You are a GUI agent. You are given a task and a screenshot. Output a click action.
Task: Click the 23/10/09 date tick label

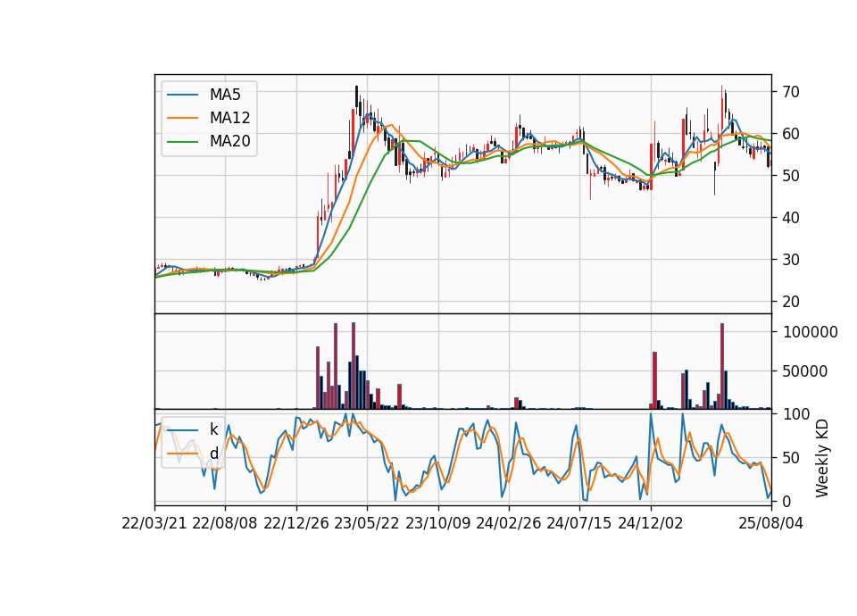(437, 523)
